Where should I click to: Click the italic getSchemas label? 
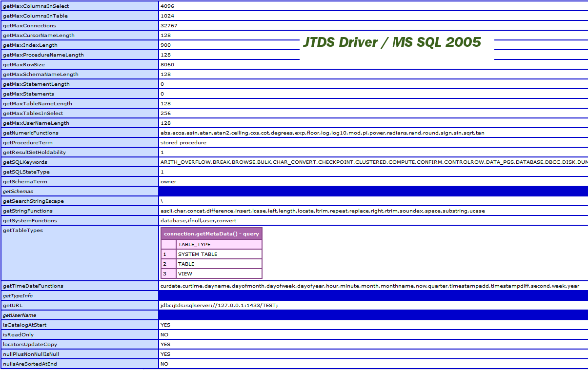coord(18,192)
